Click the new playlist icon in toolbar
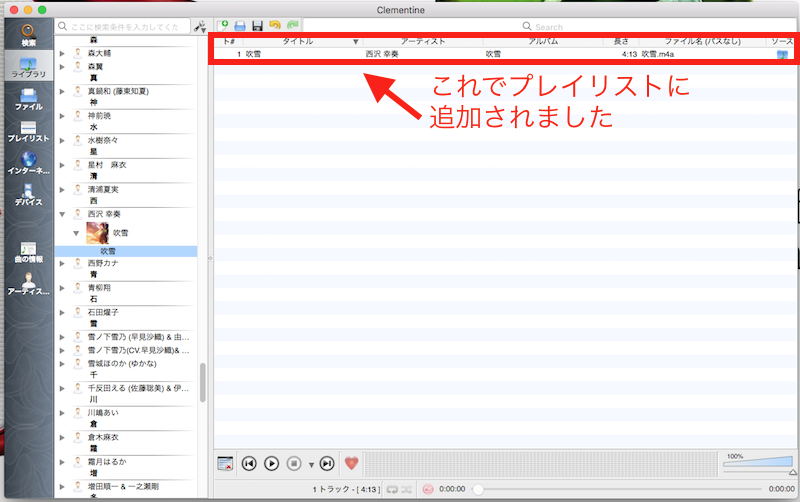This screenshot has width=800, height=502. (224, 25)
